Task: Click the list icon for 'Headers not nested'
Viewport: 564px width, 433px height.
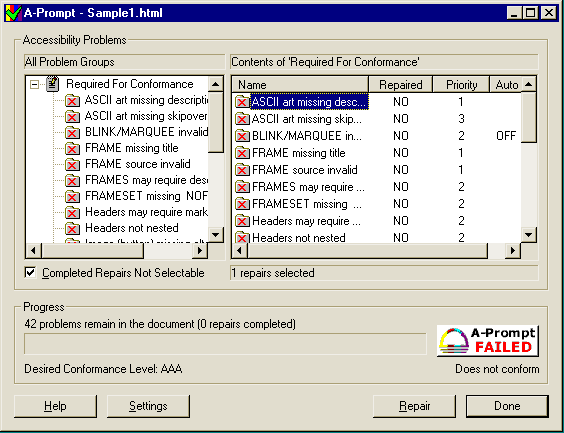Action: point(242,237)
